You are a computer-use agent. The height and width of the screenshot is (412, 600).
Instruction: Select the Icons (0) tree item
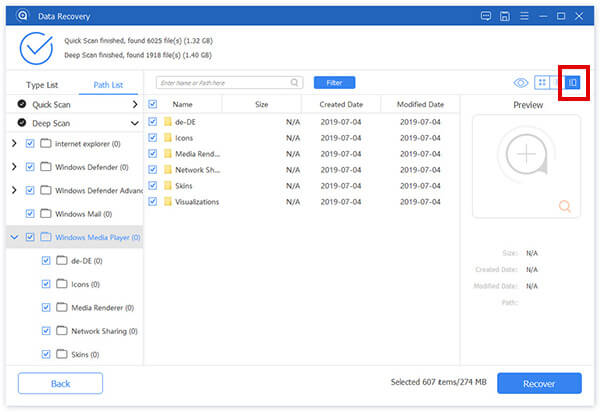click(x=86, y=284)
